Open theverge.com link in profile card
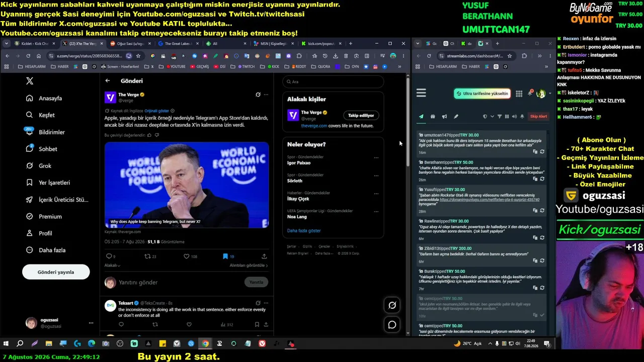Image resolution: width=644 pixels, height=362 pixels. (314, 126)
